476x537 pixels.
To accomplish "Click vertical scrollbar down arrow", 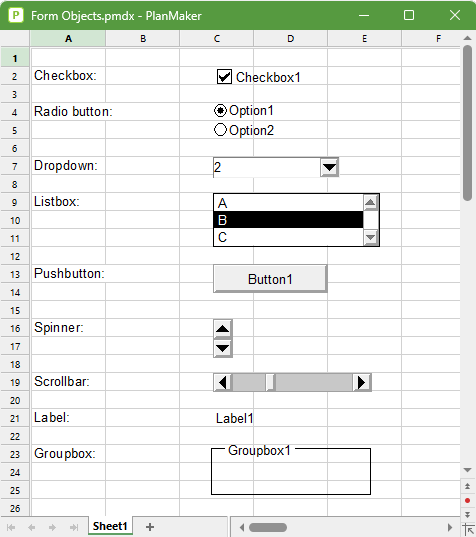I will coord(467,470).
